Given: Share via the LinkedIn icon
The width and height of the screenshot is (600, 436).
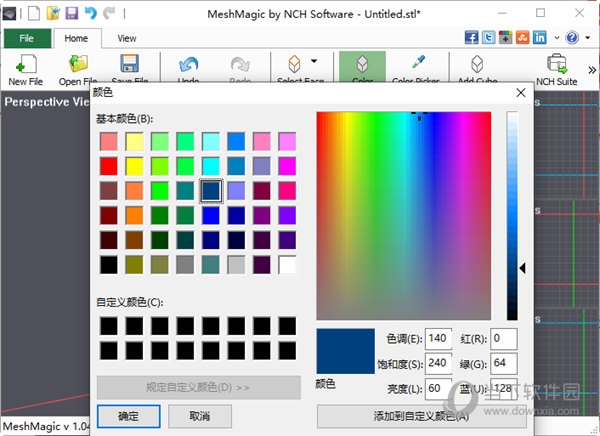Looking at the screenshot, I should 540,38.
